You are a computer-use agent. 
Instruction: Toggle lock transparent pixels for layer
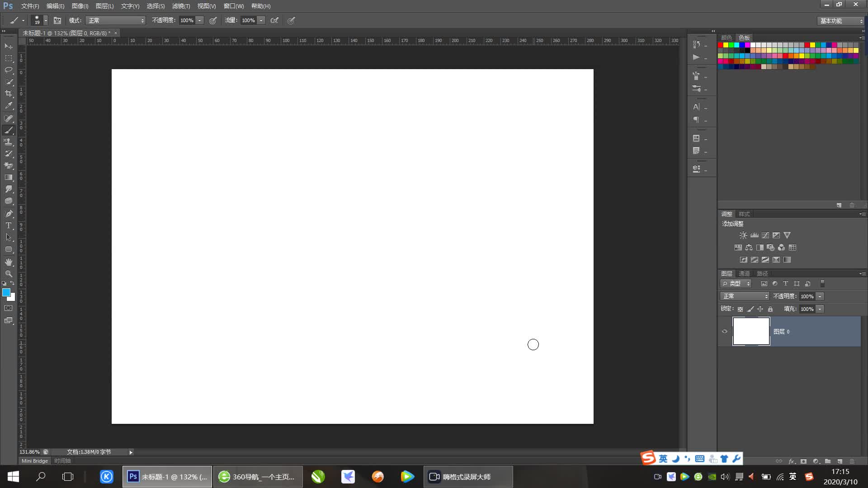point(740,309)
